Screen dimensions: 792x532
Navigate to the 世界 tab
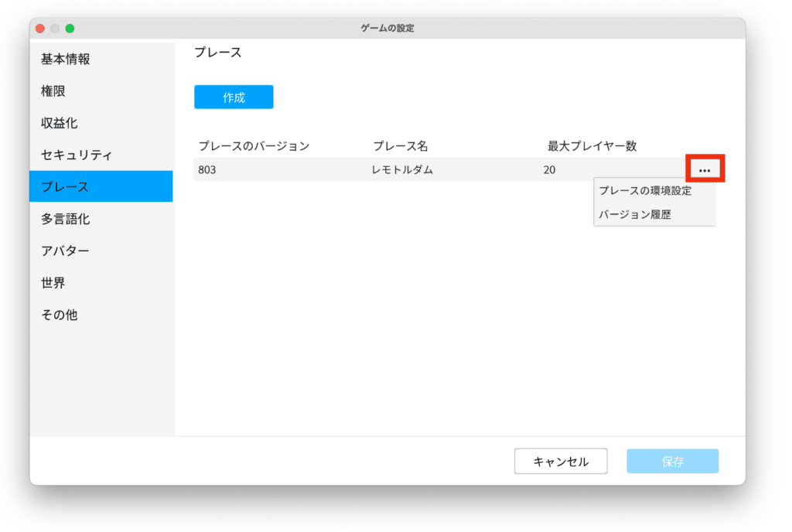[x=53, y=283]
